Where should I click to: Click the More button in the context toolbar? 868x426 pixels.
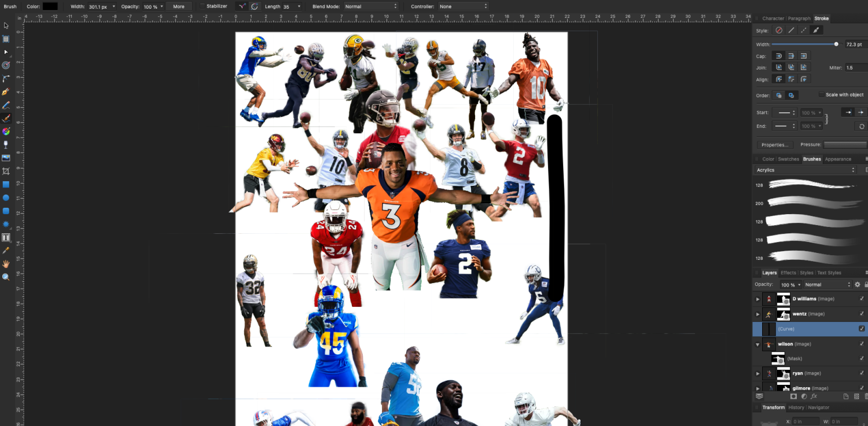pos(179,6)
